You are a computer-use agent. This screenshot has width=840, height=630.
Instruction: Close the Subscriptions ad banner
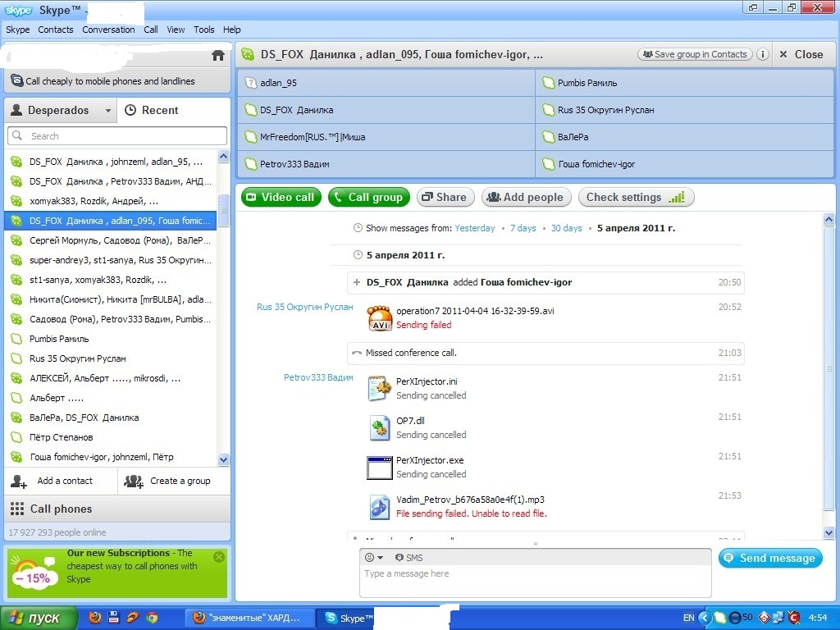click(x=218, y=557)
